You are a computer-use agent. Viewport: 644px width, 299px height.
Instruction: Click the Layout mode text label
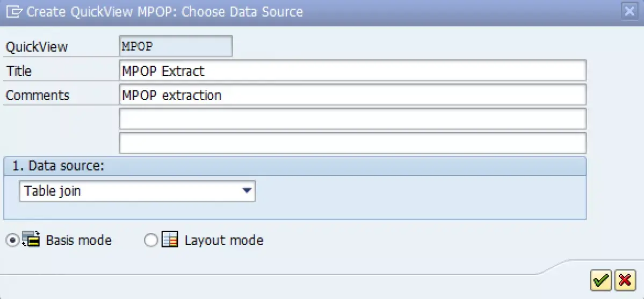click(x=224, y=240)
